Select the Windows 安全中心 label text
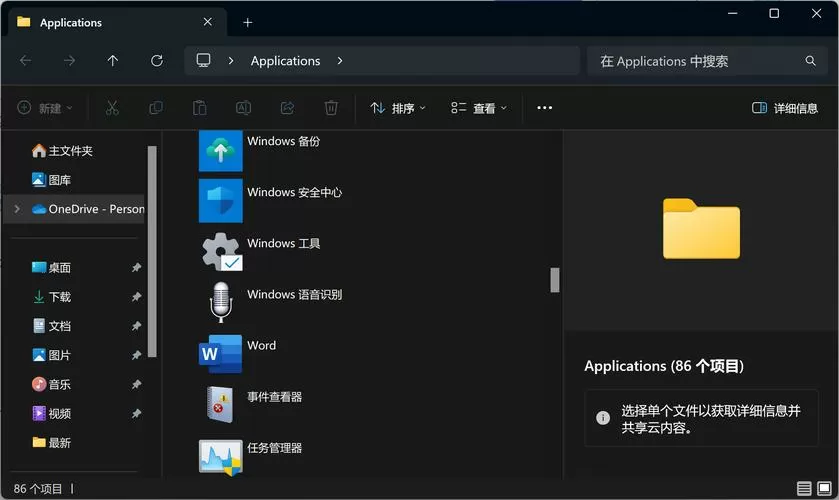Viewport: 839px width, 500px height. pyautogui.click(x=294, y=192)
